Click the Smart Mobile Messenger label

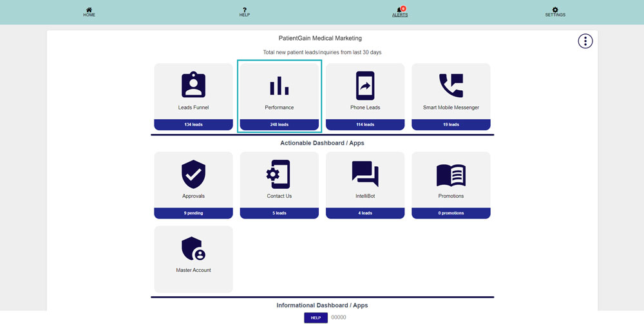click(451, 108)
